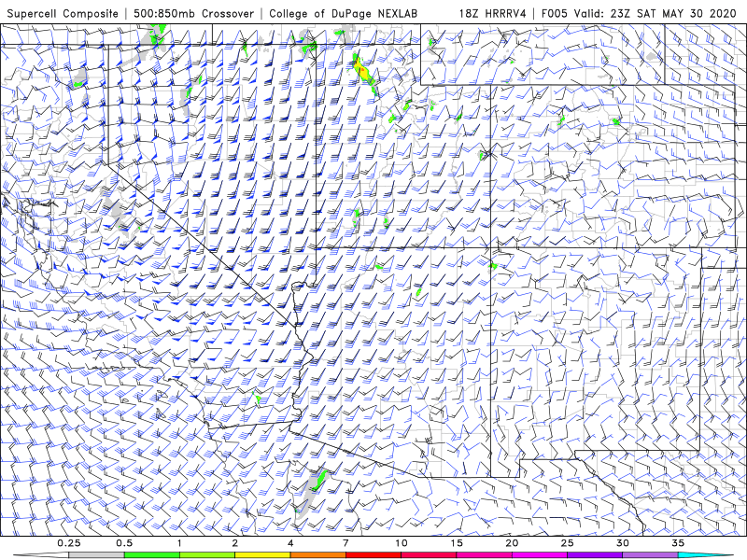Click the legend value '2'
This screenshot has height=560, width=747.
tap(235, 543)
